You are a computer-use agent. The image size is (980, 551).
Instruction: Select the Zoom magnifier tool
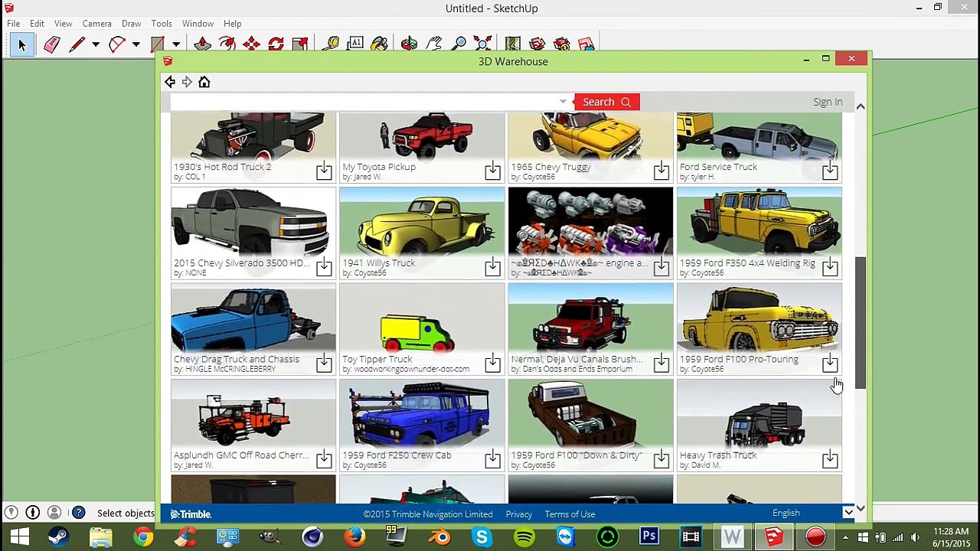click(x=459, y=44)
